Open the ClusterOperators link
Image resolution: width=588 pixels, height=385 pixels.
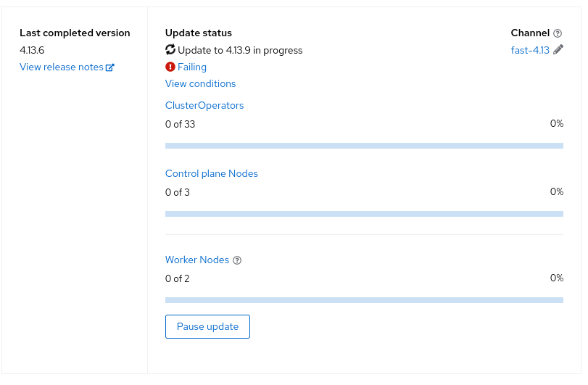tap(204, 105)
